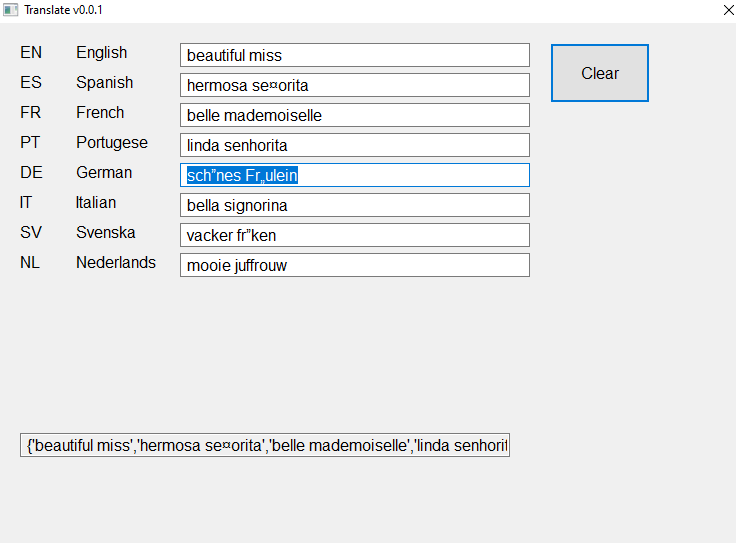Focus the Italian translation field
Screen dimensions: 736x543
click(x=354, y=205)
